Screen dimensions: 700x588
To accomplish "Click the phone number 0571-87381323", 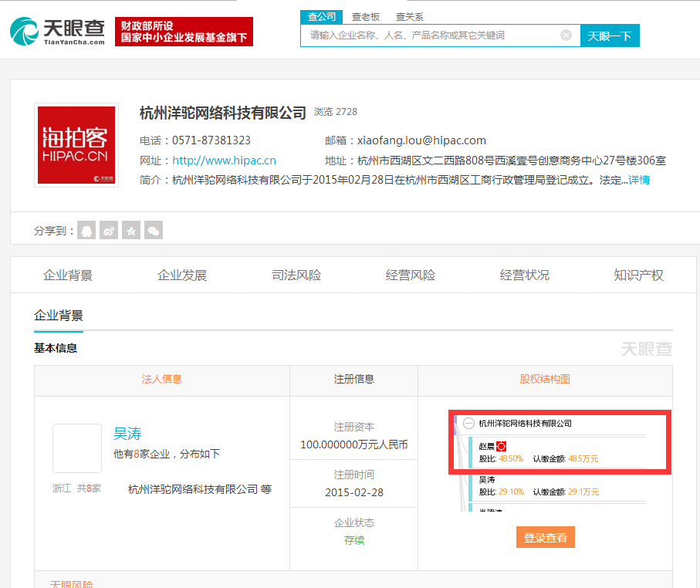I will coord(211,140).
